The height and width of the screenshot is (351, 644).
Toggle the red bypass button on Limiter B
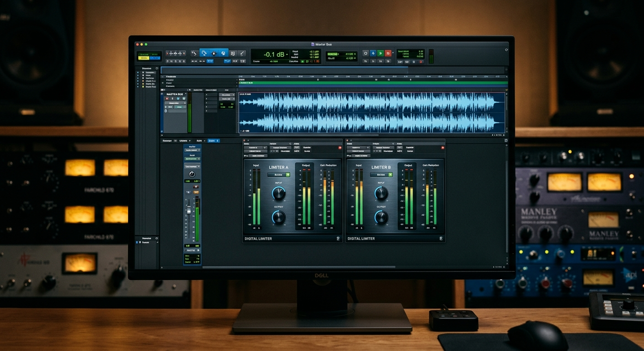click(x=442, y=148)
